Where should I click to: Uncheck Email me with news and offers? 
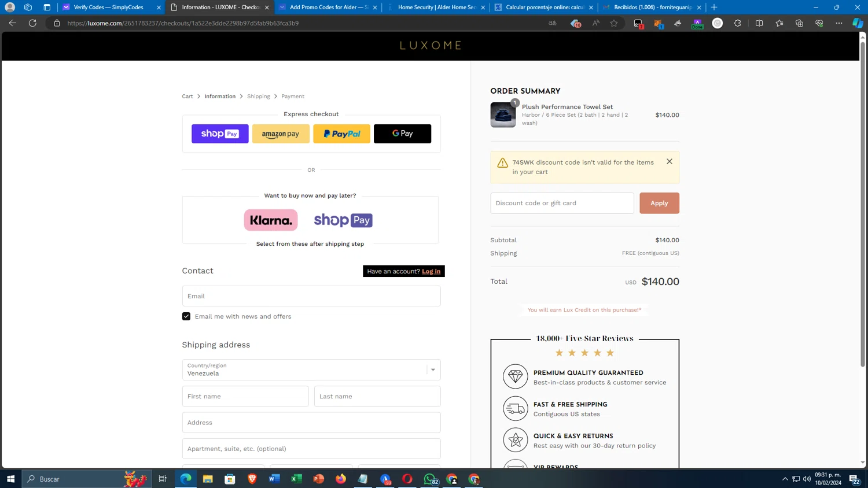(x=186, y=316)
